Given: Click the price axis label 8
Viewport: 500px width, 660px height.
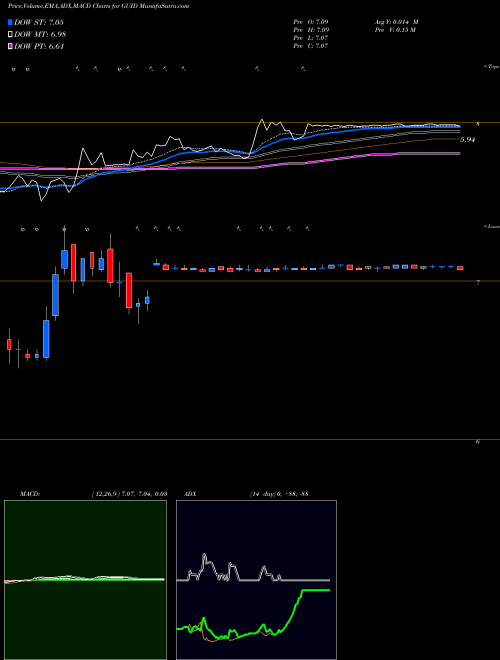Looking at the screenshot, I should (x=478, y=124).
